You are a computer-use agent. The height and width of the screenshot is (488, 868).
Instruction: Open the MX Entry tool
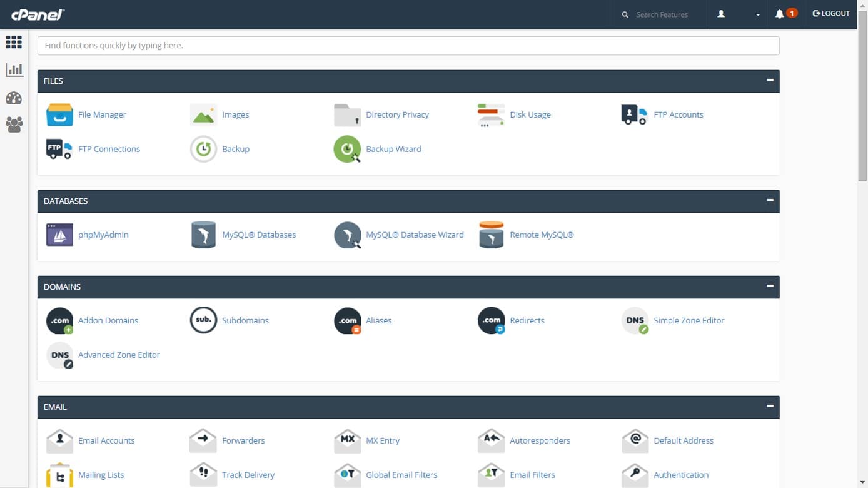tap(382, 440)
